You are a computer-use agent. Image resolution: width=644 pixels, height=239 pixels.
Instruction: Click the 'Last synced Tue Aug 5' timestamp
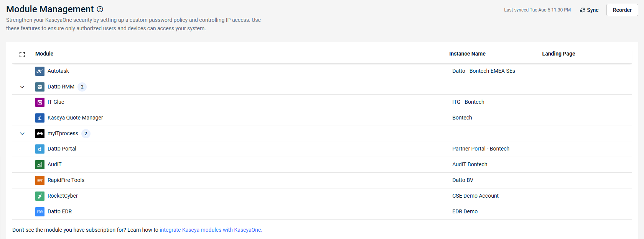click(537, 10)
